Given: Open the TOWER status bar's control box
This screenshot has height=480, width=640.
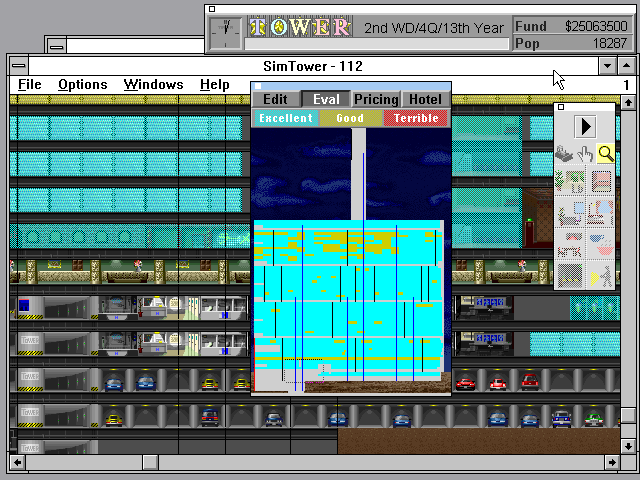Looking at the screenshot, I should pos(212,9).
